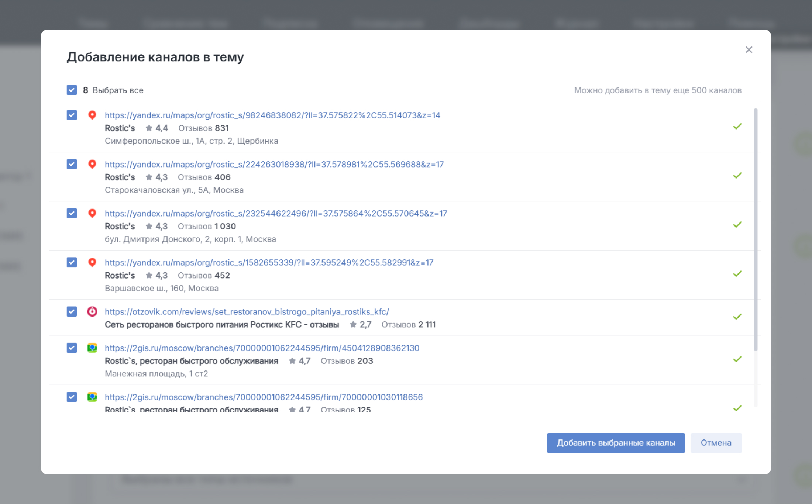Click green check mark for Щербинка row
Image resolution: width=812 pixels, height=504 pixels.
coord(737,127)
